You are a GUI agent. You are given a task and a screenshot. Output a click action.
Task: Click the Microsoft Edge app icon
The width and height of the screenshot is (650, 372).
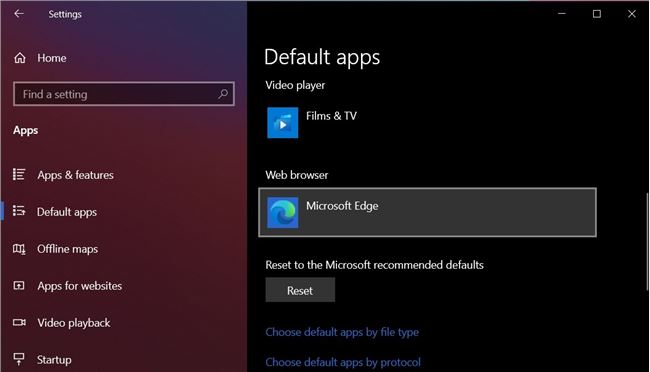(x=282, y=212)
